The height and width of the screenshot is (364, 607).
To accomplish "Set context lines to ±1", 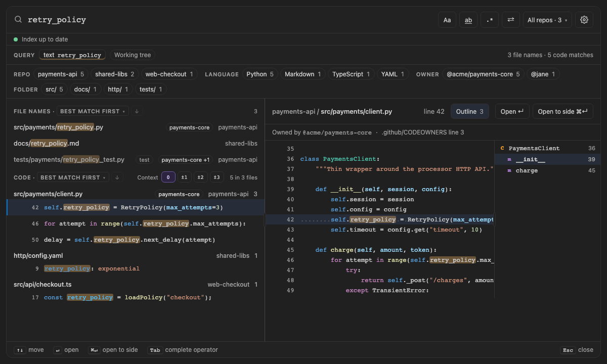I will [x=185, y=177].
